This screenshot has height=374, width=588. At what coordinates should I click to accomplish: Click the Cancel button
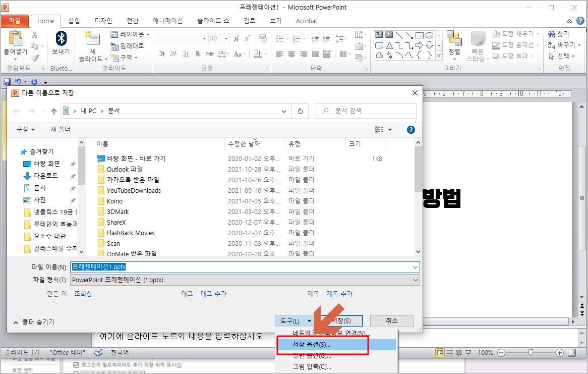point(391,321)
